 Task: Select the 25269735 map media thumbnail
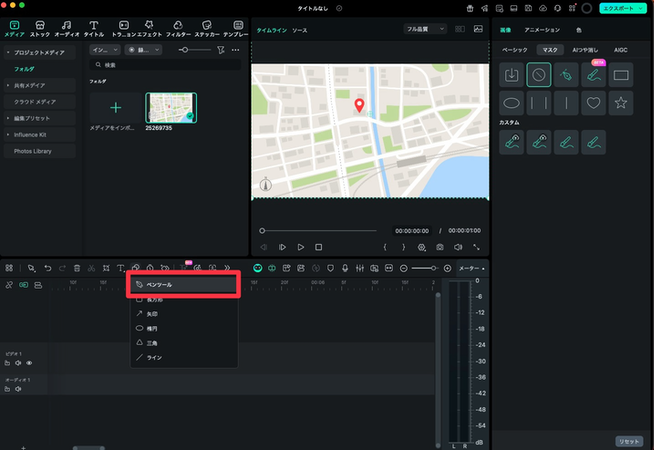click(x=171, y=109)
